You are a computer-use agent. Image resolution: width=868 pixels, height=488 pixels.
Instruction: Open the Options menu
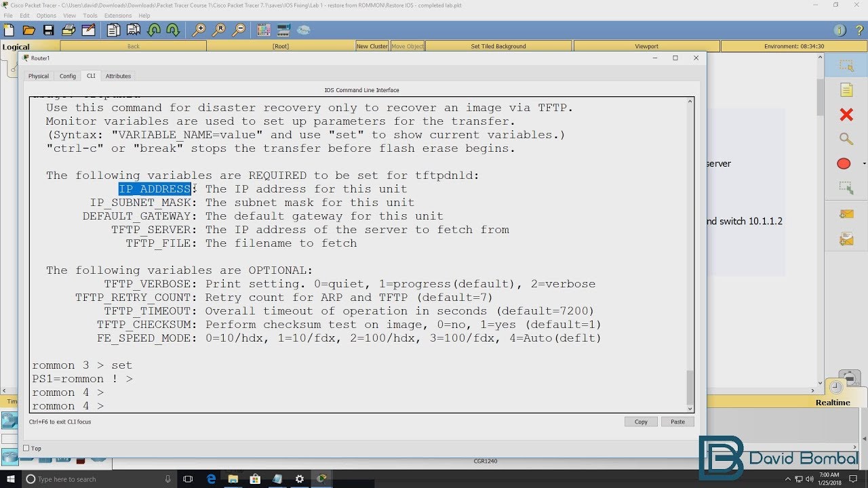46,16
